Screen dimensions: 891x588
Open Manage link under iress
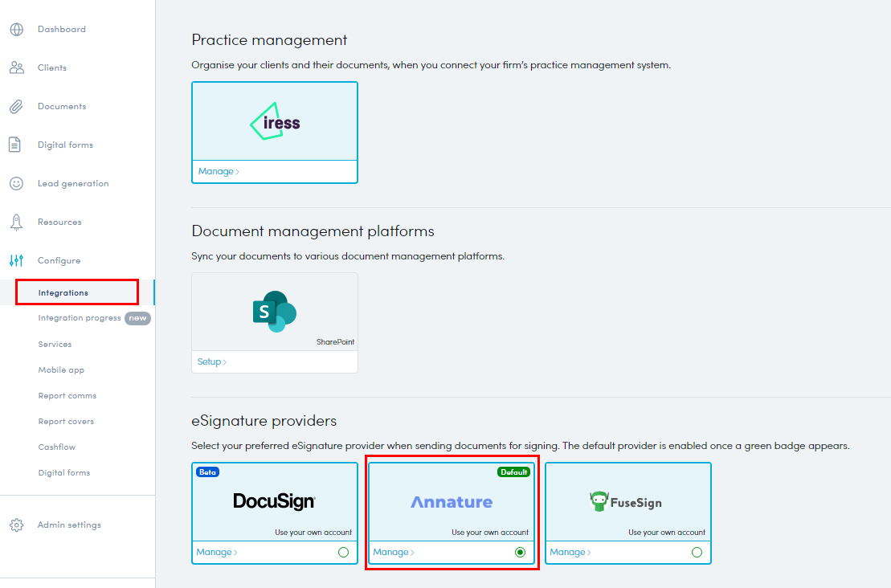click(x=219, y=172)
